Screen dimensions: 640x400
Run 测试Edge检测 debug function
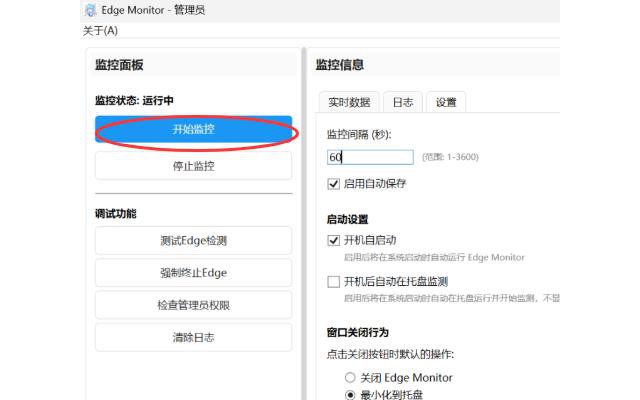[x=193, y=240]
